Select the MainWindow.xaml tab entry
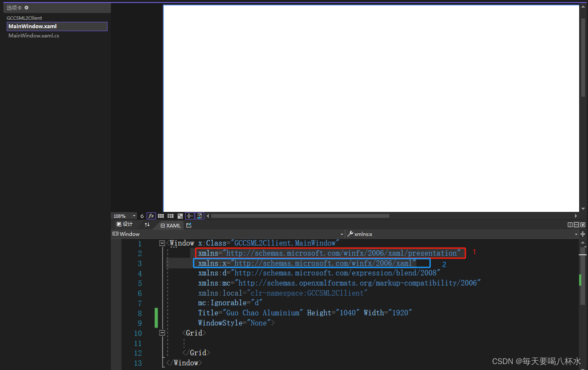 click(x=57, y=26)
